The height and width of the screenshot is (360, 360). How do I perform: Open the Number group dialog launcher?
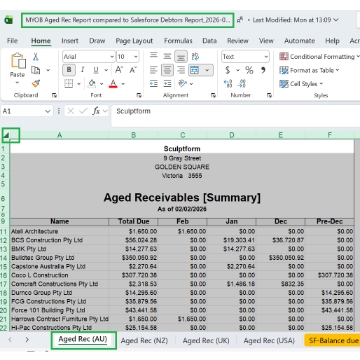[x=269, y=95]
